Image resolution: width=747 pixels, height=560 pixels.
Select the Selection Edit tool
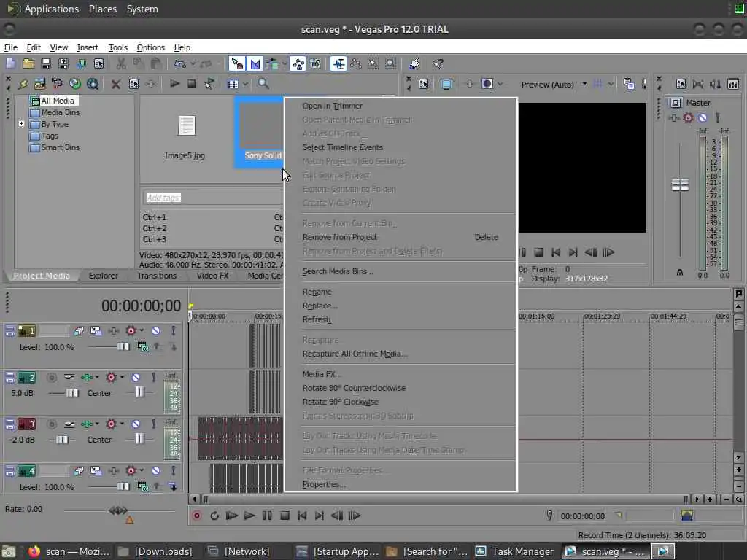click(373, 63)
